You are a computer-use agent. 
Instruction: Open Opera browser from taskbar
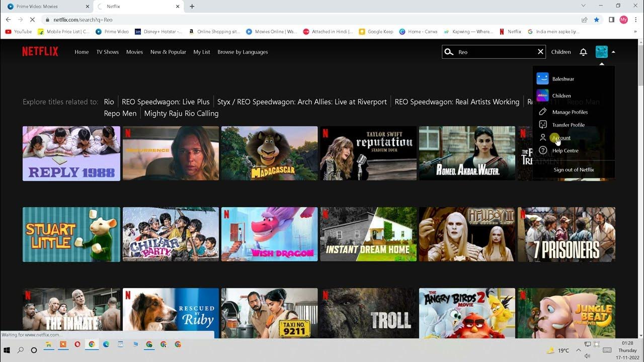coord(77,344)
